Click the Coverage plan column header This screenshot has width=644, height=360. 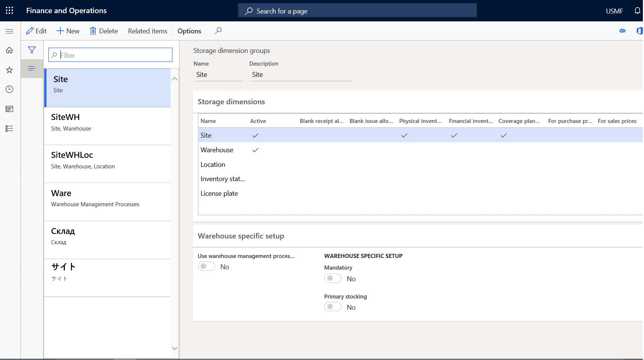[519, 121]
